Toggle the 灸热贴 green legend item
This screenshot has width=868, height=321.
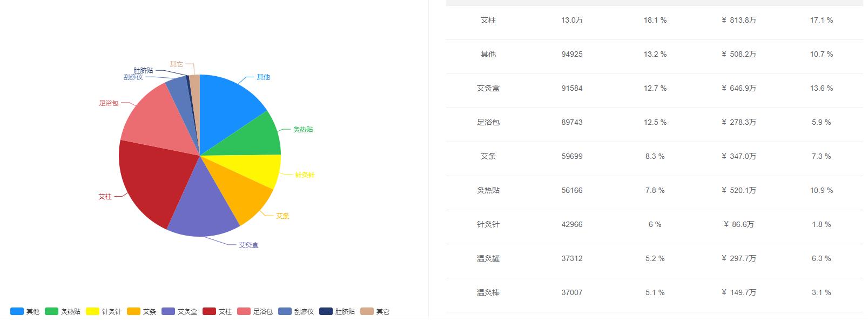(52, 311)
